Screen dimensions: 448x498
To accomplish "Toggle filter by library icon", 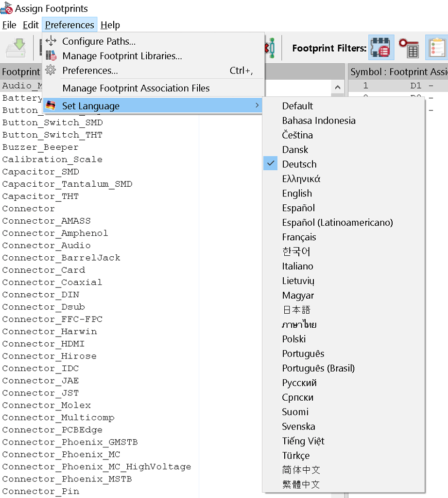I will pos(436,48).
